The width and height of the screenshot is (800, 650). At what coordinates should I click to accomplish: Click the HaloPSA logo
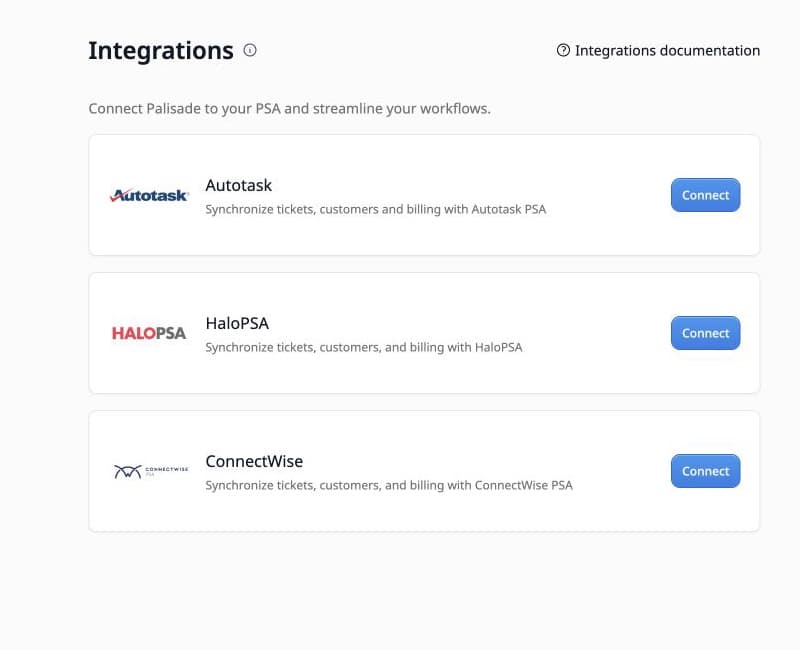149,333
